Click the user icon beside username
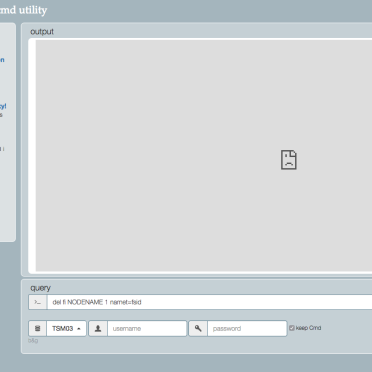The image size is (372, 372). 98,328
